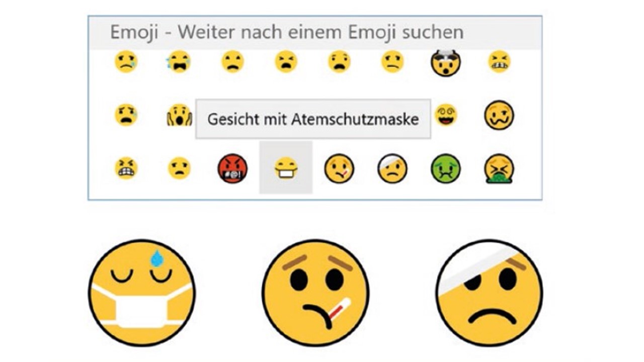Select the anxious sweat face in second row

(126, 115)
